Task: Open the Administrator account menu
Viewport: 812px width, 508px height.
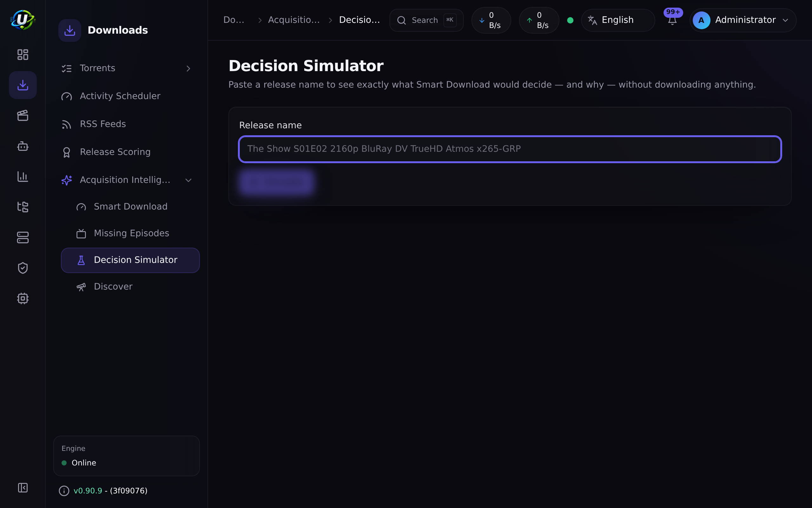Action: pos(743,20)
